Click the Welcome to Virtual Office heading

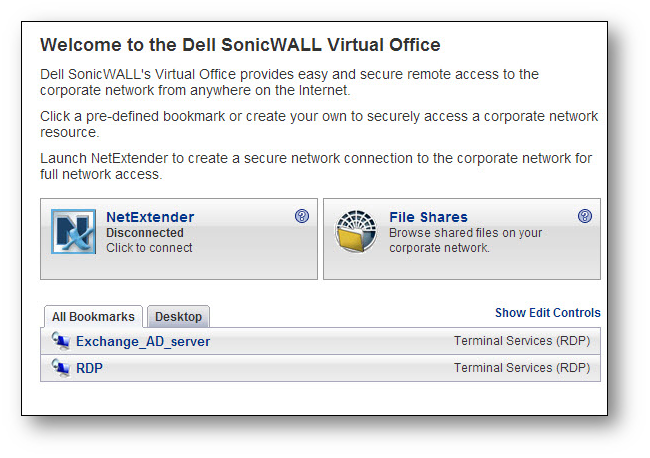tap(240, 45)
